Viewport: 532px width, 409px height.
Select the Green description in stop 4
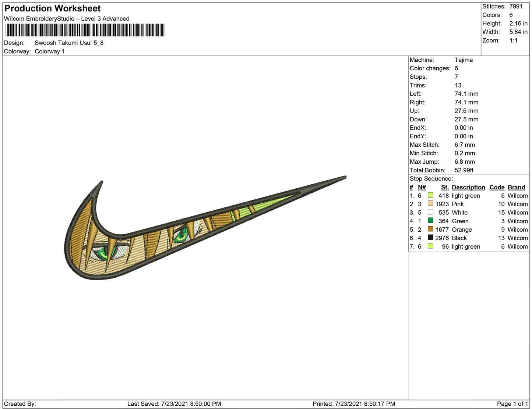point(460,221)
